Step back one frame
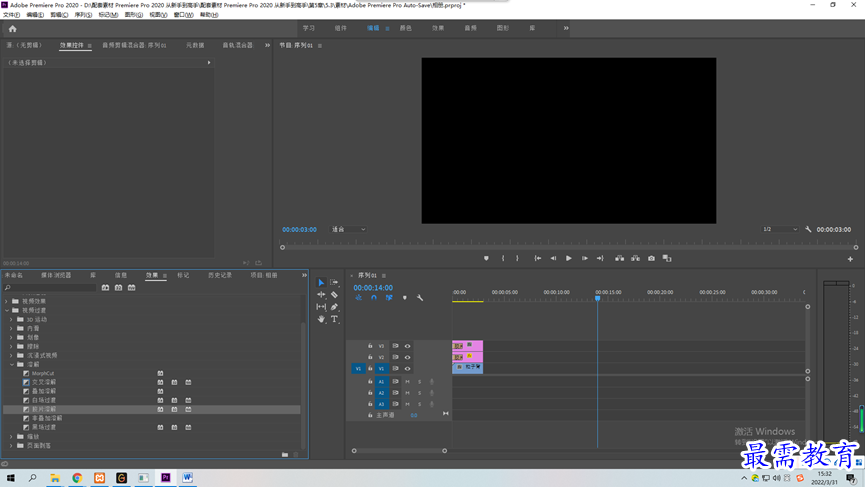 point(553,258)
